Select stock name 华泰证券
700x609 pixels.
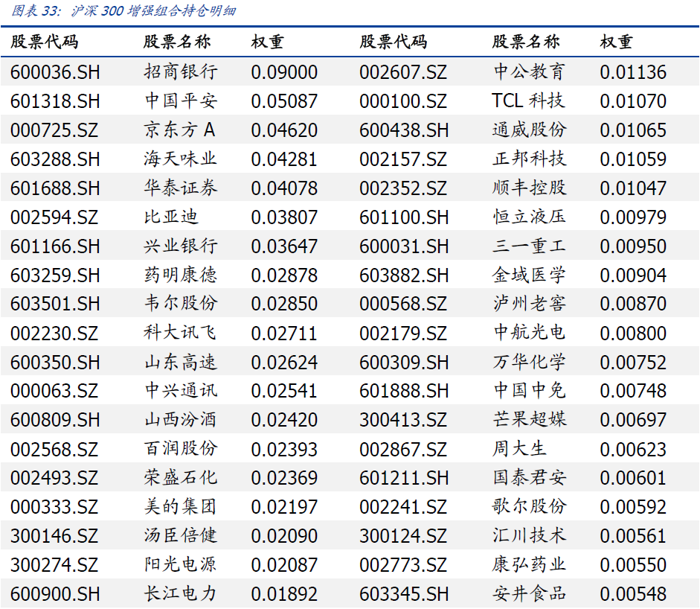click(181, 188)
